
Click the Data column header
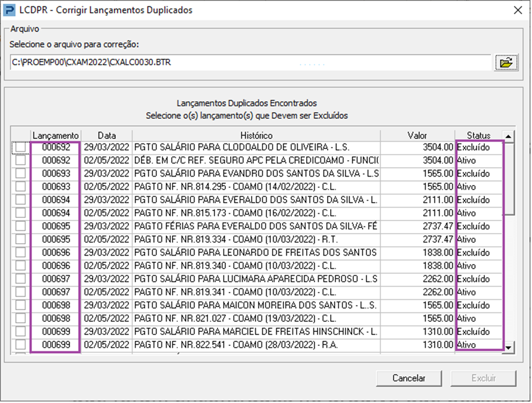click(107, 136)
